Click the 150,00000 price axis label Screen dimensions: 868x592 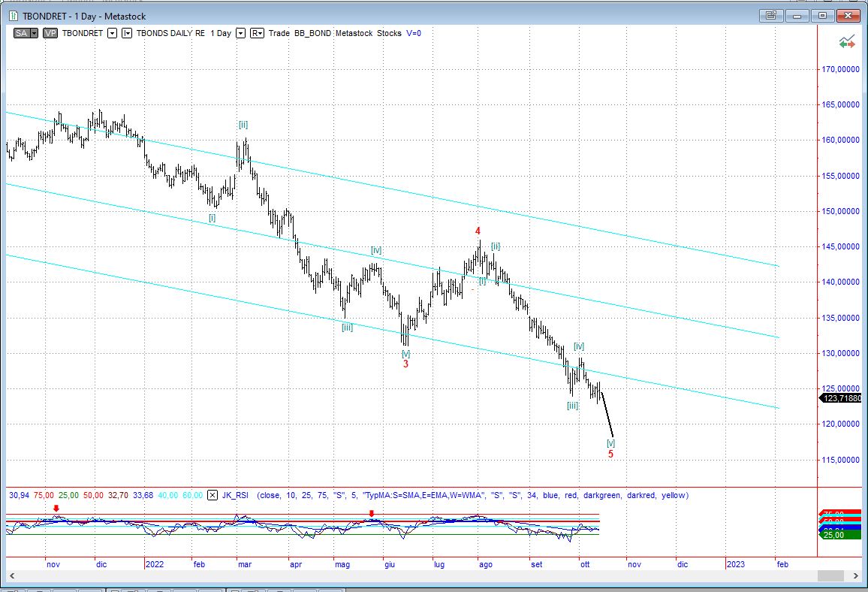[840, 211]
